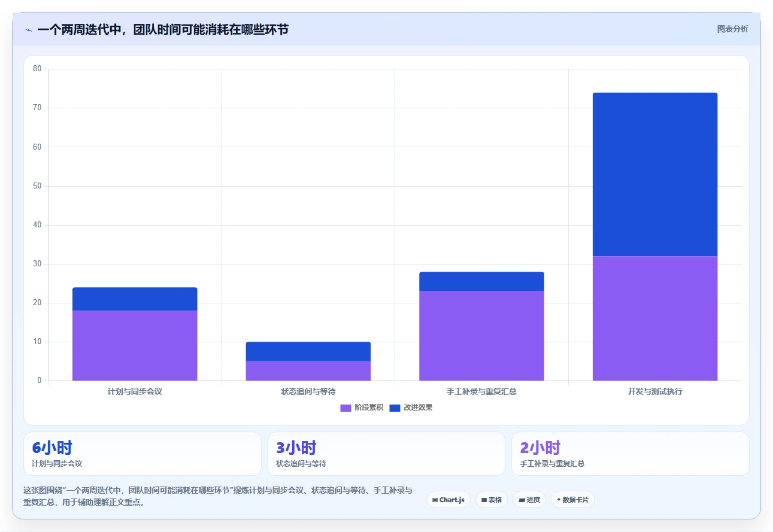This screenshot has width=773, height=532.
Task: Click the blue bar segment for 状态追问与等待
Action: pos(308,351)
